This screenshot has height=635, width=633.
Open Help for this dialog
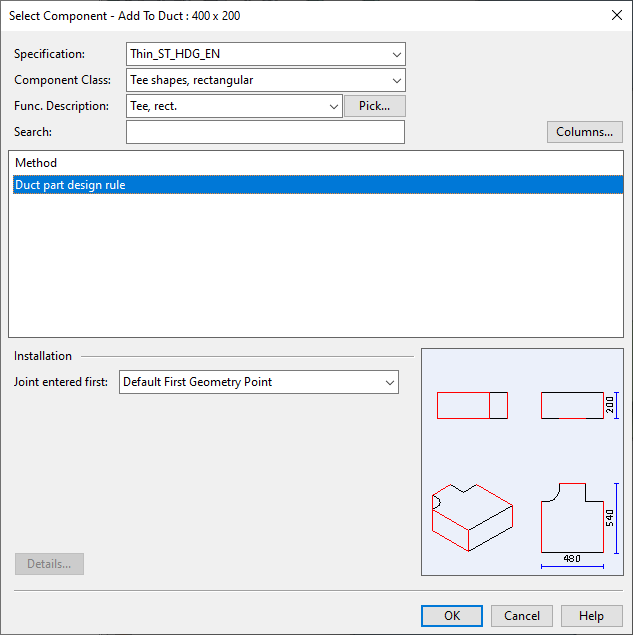pos(592,616)
